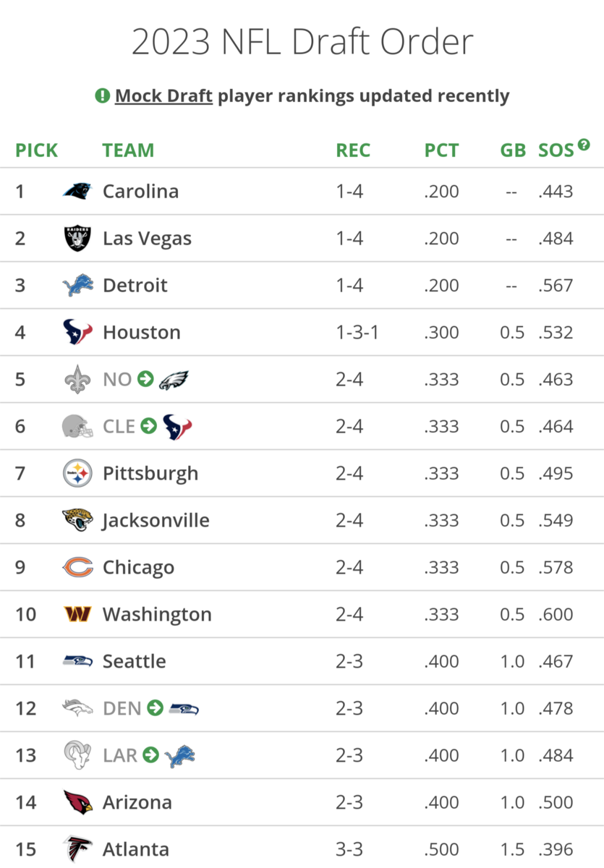Open the Mock Draft link

(x=163, y=95)
